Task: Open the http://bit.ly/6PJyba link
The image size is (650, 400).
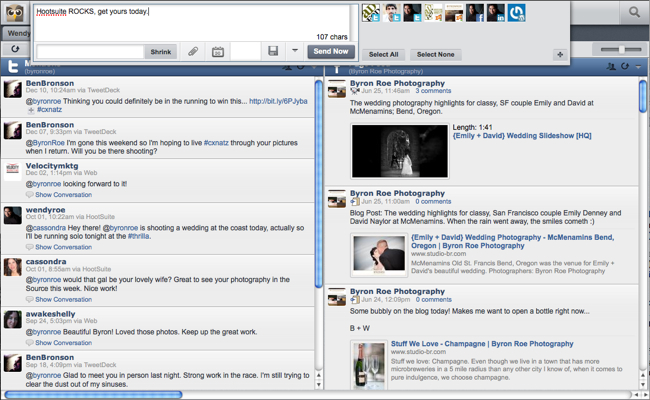Action: click(278, 101)
